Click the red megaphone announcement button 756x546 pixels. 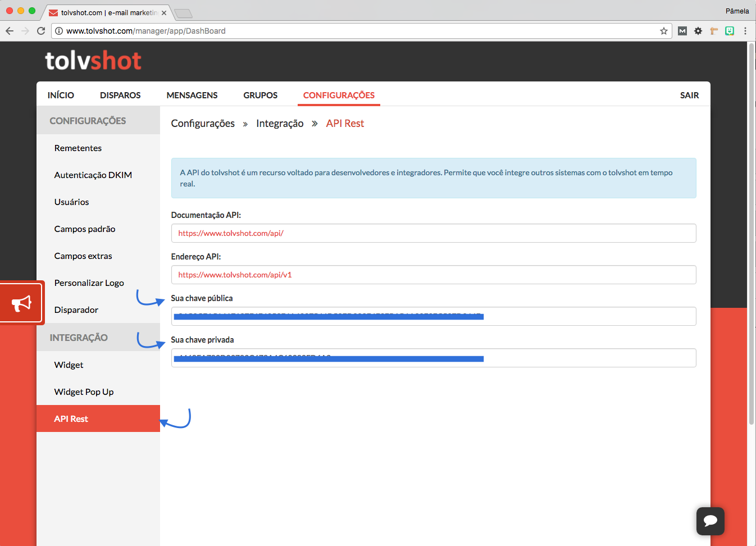click(21, 303)
